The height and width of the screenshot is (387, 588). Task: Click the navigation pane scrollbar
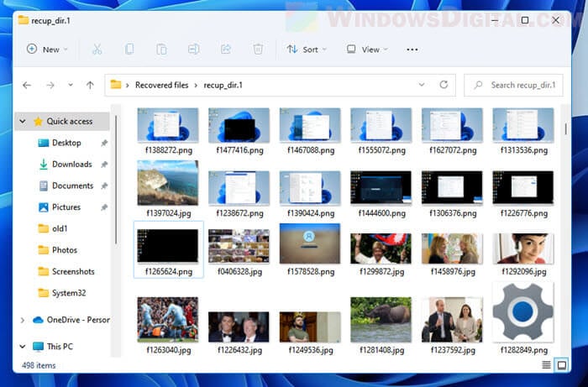pyautogui.click(x=116, y=180)
